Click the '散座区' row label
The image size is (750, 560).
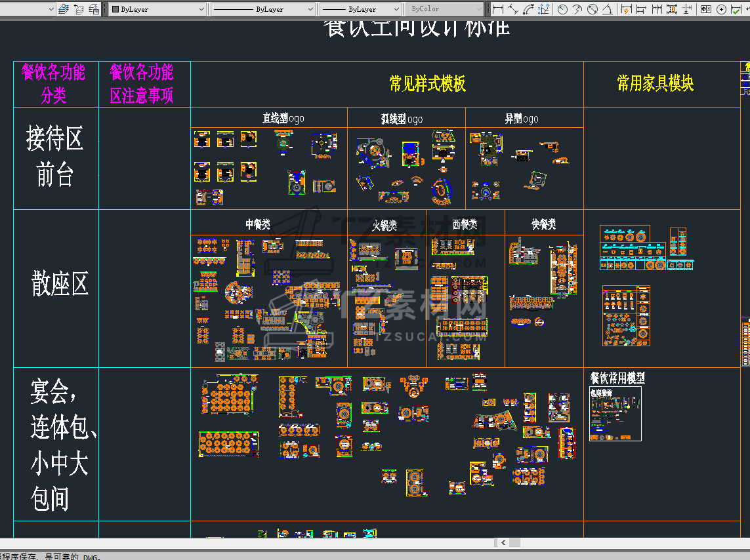tap(60, 283)
